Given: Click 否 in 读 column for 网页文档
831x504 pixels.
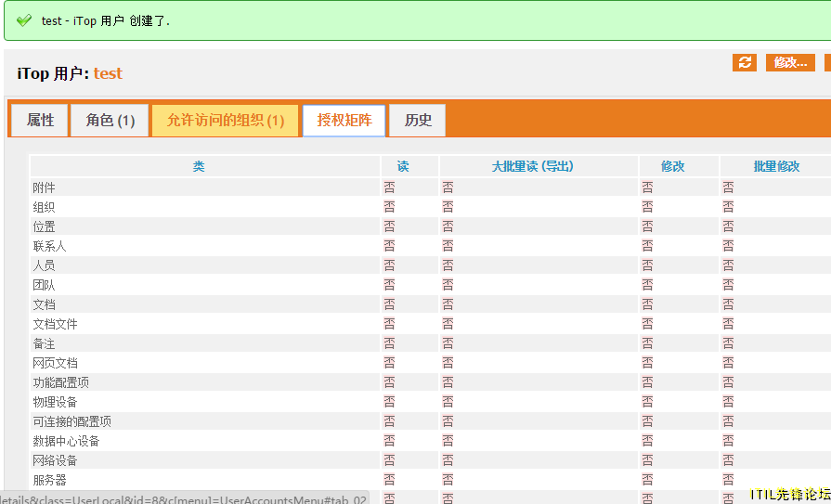Looking at the screenshot, I should click(x=390, y=363).
